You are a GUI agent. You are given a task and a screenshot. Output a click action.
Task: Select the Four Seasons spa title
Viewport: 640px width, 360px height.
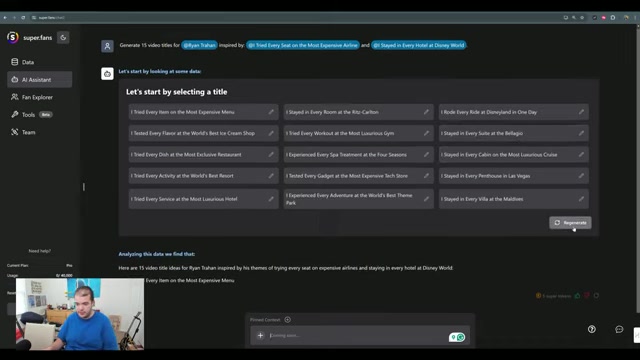coord(358,155)
